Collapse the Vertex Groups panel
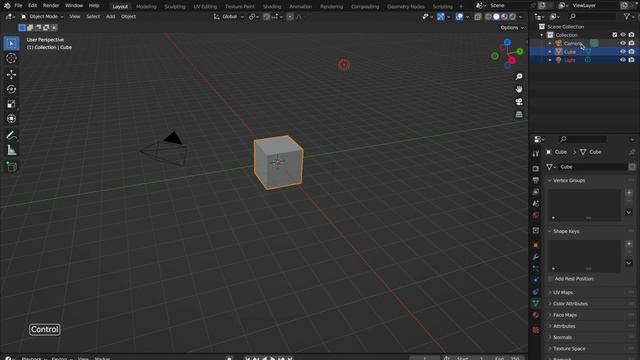The image size is (640, 360). tap(550, 180)
